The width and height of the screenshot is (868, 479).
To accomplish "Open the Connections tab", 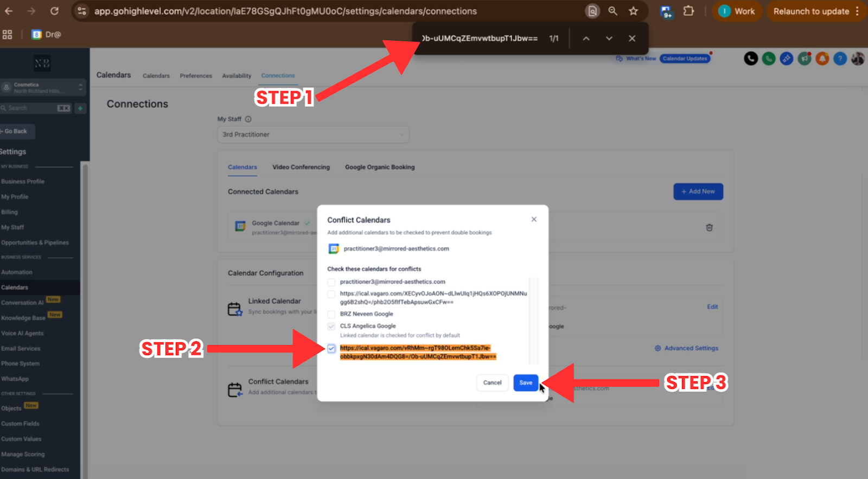I will 278,75.
